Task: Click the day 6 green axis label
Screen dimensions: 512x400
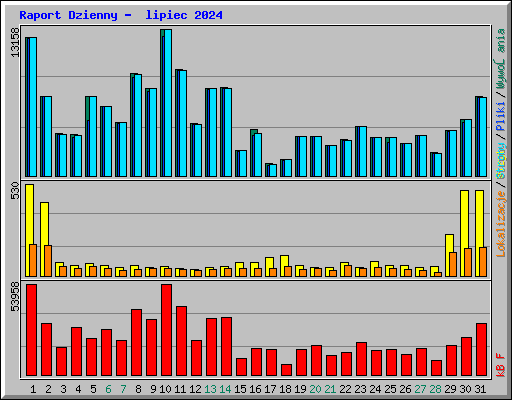Action: pyautogui.click(x=108, y=389)
